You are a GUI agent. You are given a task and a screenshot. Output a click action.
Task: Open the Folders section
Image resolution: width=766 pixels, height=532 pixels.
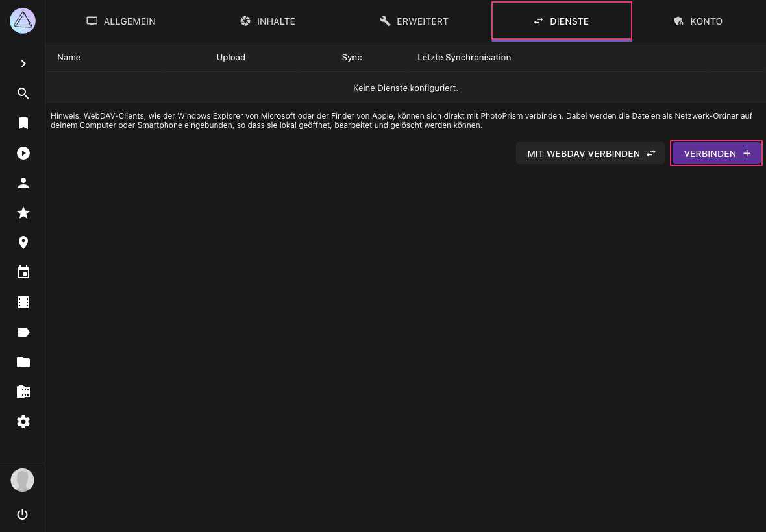coord(23,362)
